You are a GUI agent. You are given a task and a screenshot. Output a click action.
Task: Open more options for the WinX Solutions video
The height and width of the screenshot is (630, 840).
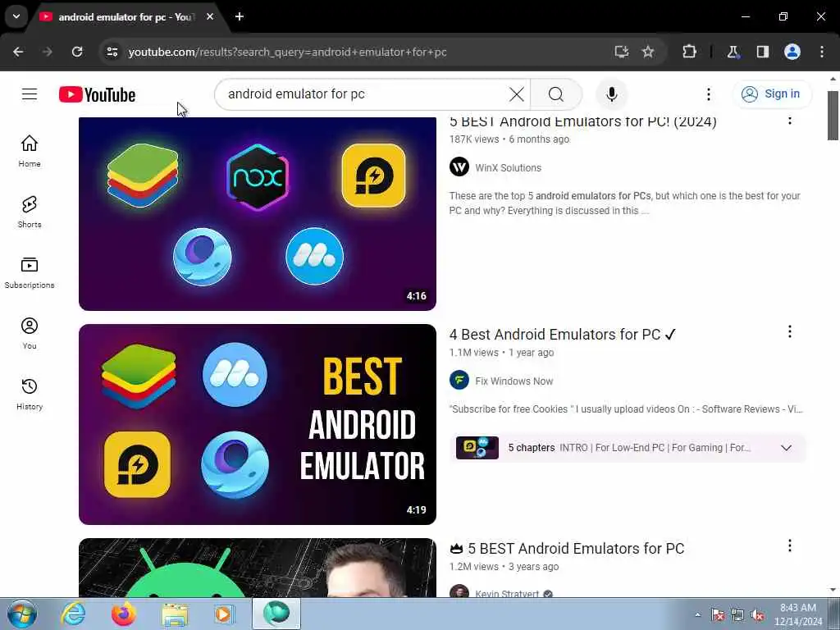790,121
